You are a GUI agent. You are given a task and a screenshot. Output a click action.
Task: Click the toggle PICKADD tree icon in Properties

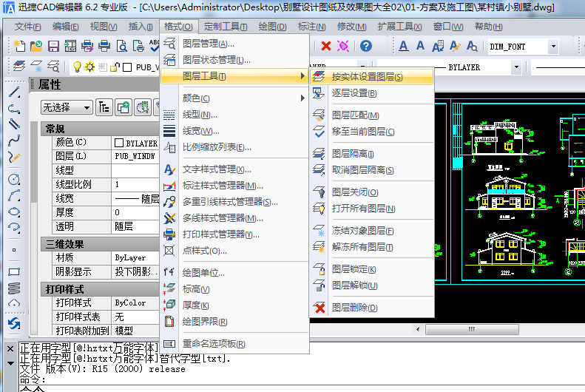(x=104, y=108)
